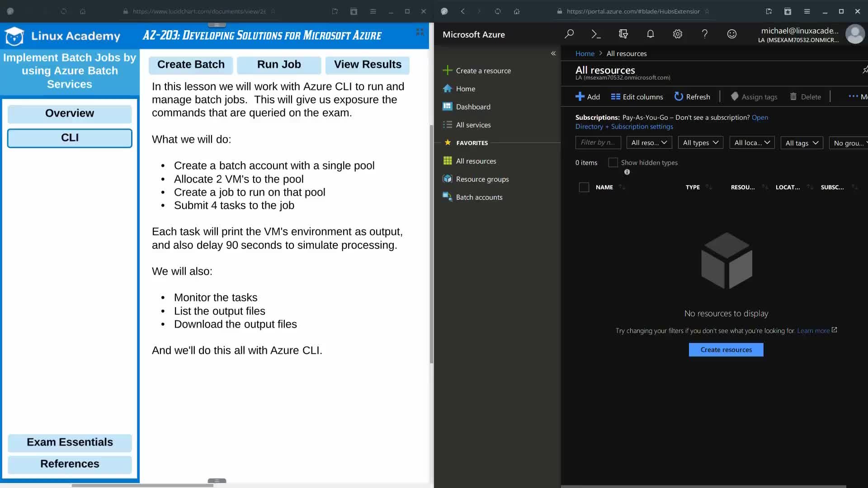Click the help question mark icon
Image resolution: width=868 pixels, height=488 pixels.
(704, 34)
